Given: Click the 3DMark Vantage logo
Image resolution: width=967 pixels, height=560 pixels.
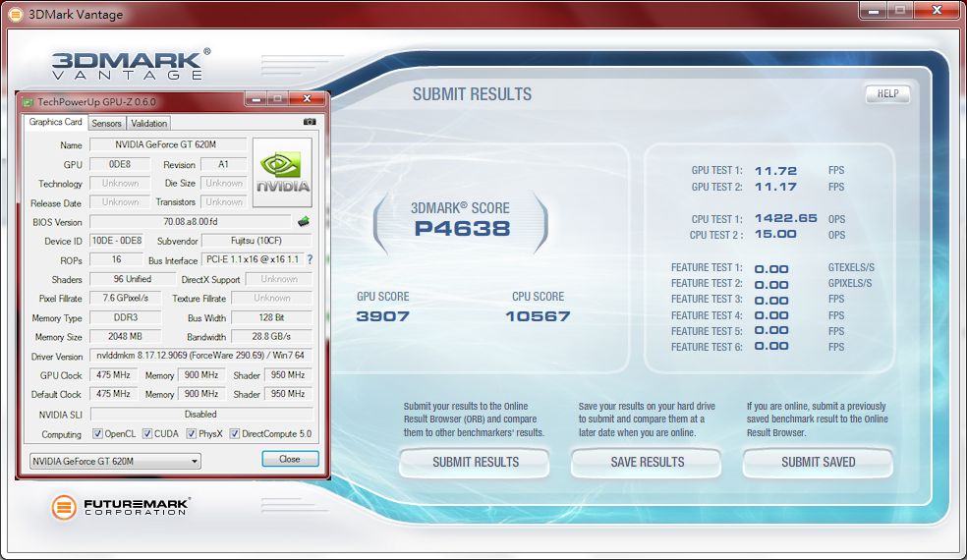Looking at the screenshot, I should (131, 65).
